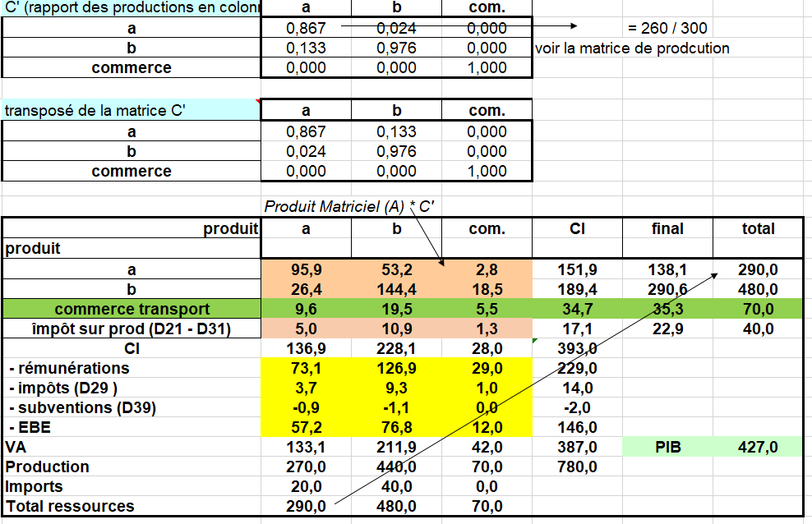Click the '- subventions (D39)' row label
Image resolution: width=812 pixels, height=524 pixels.
(81, 407)
